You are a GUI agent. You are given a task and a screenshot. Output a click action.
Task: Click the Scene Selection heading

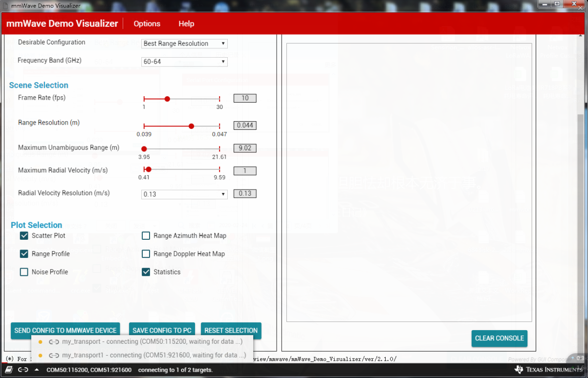coord(39,85)
